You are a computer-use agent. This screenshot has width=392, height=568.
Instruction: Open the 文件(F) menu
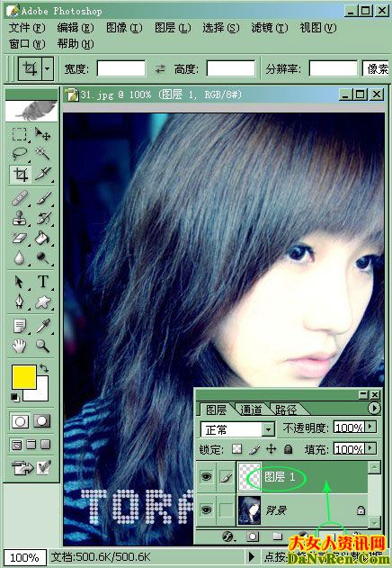27,28
